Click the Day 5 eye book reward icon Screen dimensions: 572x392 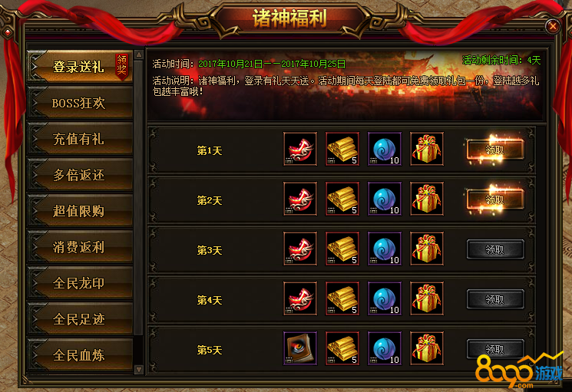(x=300, y=348)
